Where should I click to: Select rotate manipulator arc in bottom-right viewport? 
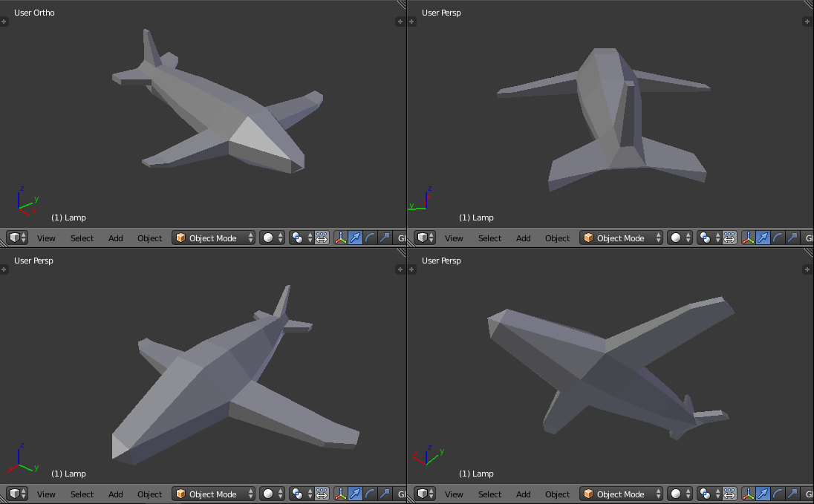pyautogui.click(x=777, y=494)
